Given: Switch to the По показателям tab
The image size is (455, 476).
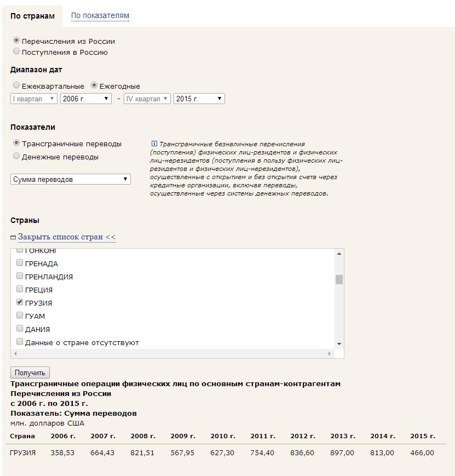Looking at the screenshot, I should pos(100,15).
